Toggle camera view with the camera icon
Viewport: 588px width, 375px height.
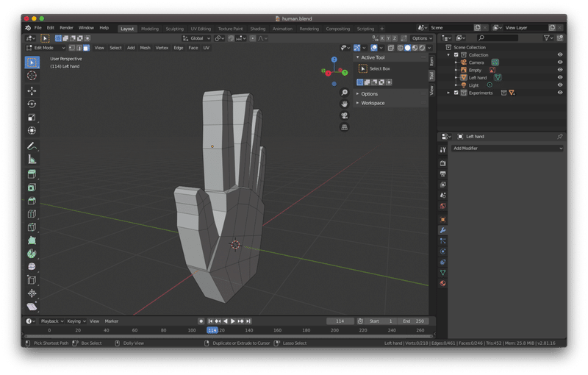pos(344,115)
